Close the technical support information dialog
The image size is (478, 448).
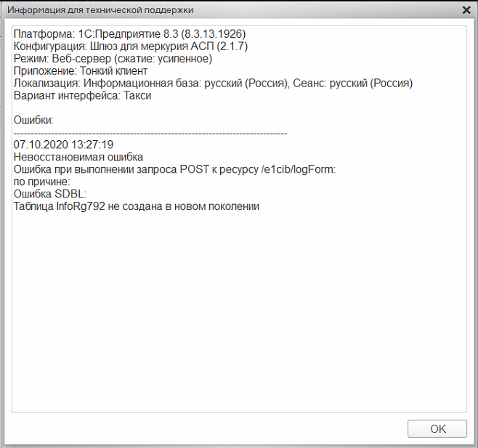pos(466,10)
